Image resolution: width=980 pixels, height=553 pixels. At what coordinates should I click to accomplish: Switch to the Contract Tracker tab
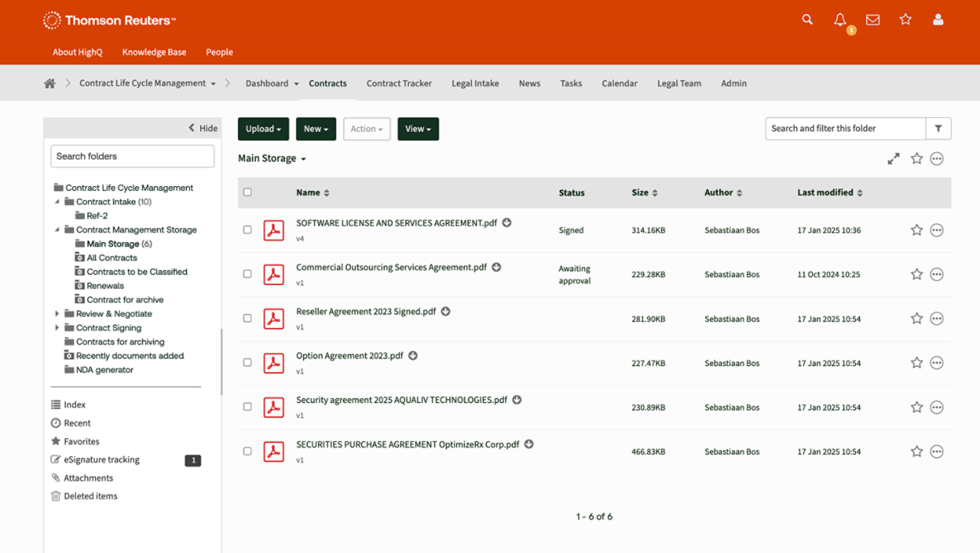pyautogui.click(x=399, y=83)
